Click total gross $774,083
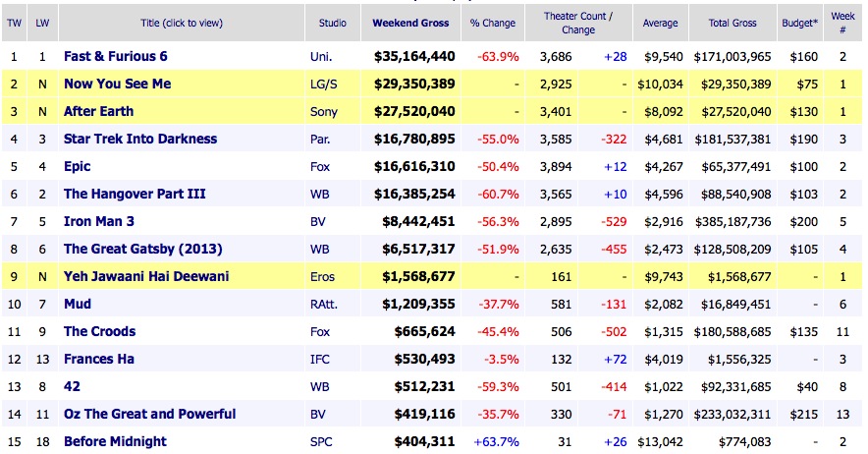The height and width of the screenshot is (454, 868). 745,442
